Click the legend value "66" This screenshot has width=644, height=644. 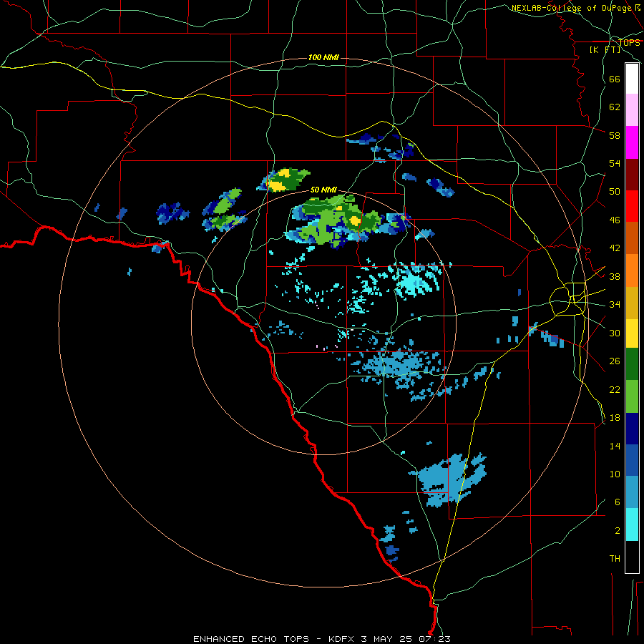point(615,79)
